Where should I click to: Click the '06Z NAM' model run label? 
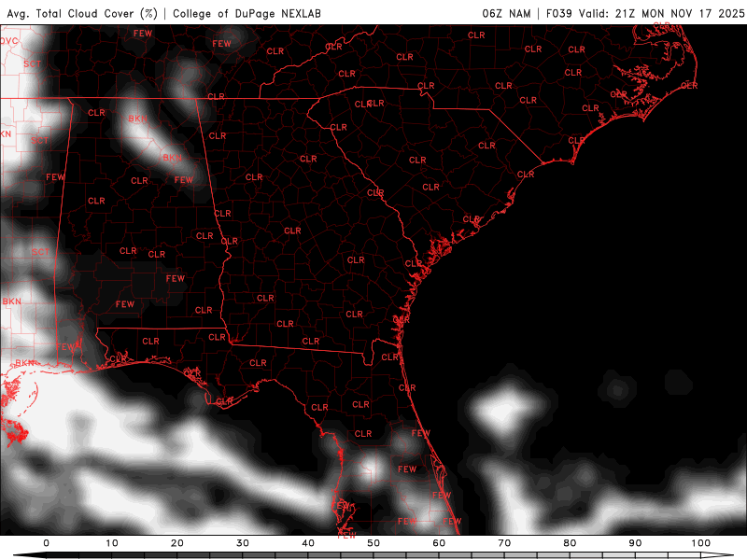506,13
